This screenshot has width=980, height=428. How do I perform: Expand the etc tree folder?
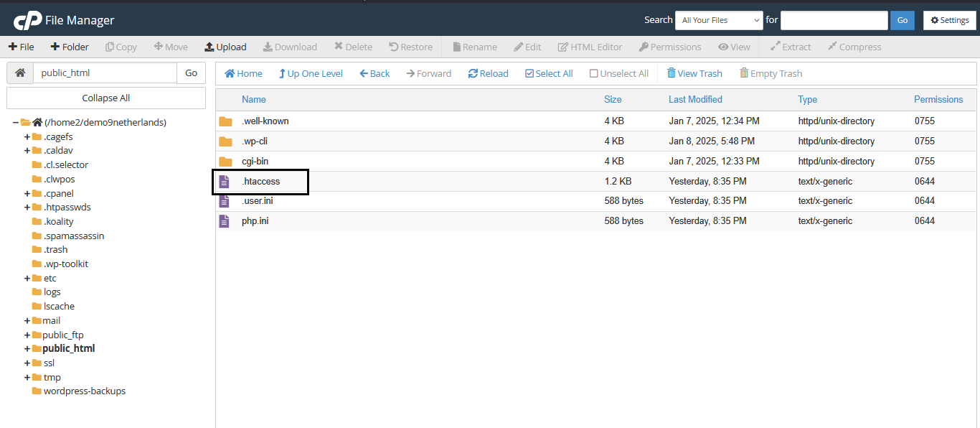[27, 278]
